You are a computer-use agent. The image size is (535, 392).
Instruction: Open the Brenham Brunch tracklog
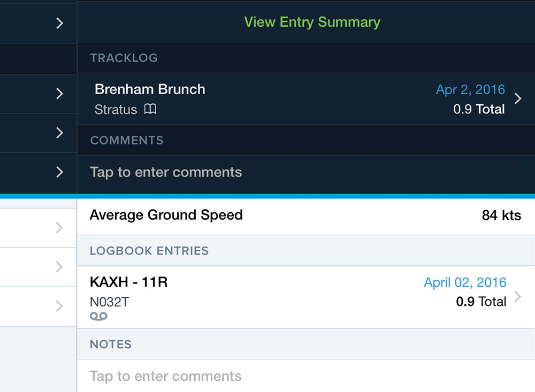click(x=150, y=89)
